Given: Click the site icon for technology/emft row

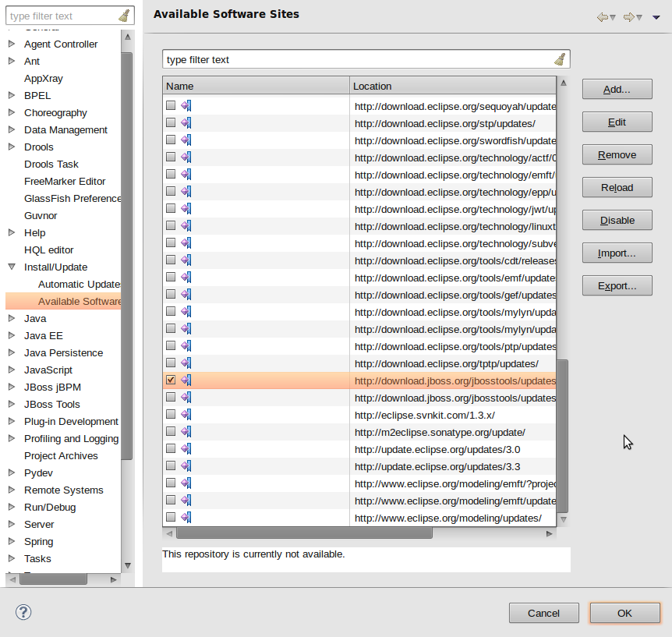Looking at the screenshot, I should click(186, 174).
